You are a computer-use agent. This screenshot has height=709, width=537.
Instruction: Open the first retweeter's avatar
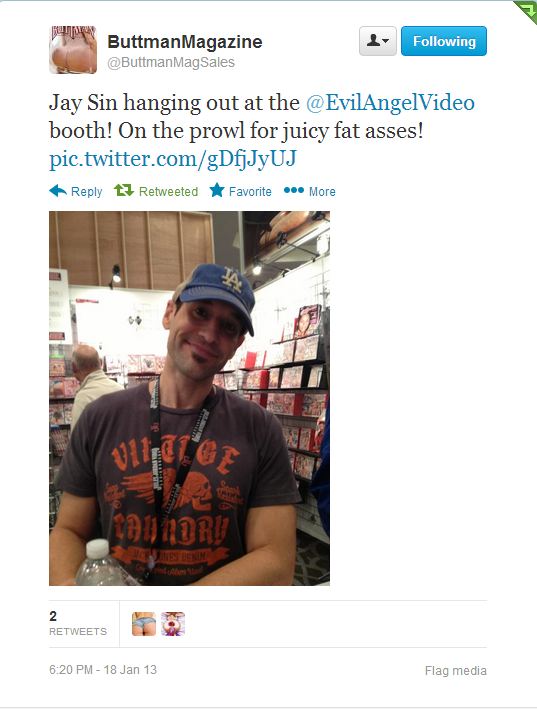tap(144, 624)
